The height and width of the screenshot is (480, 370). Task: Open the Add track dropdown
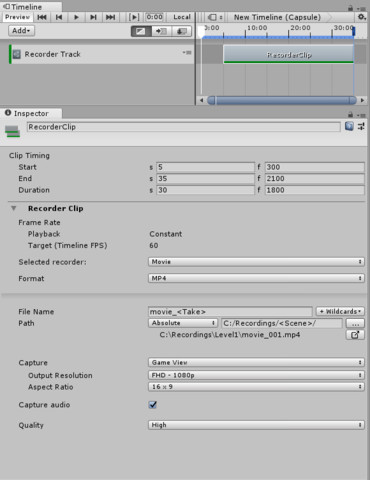click(x=21, y=31)
